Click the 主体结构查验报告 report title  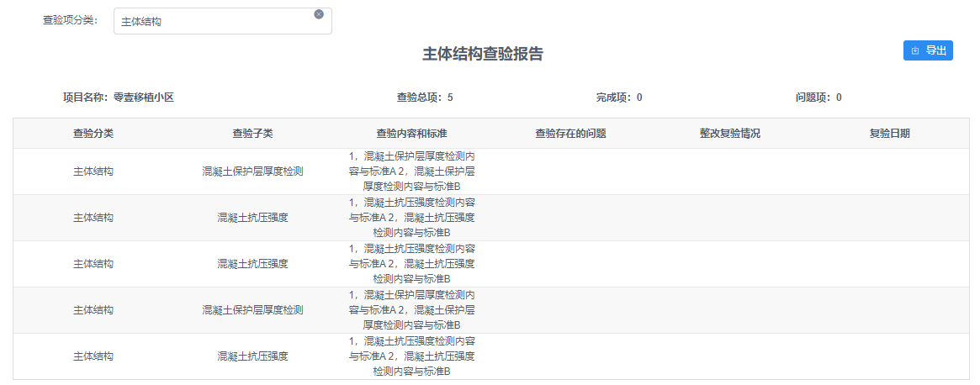coord(483,55)
